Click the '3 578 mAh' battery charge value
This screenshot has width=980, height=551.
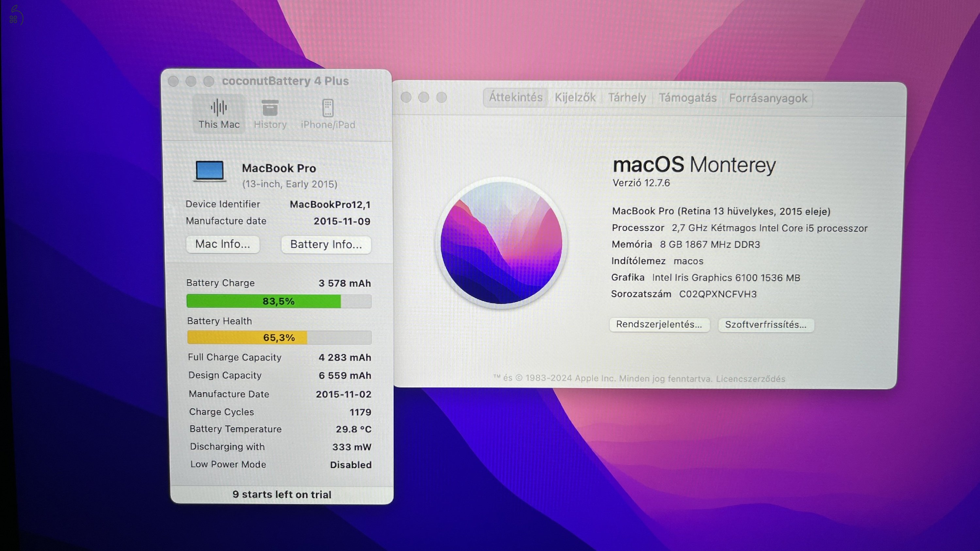(345, 283)
